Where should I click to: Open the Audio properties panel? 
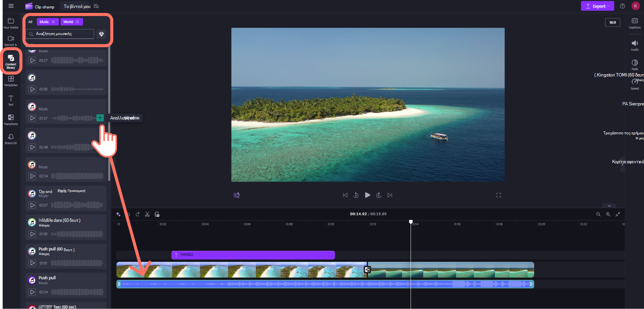(x=634, y=45)
